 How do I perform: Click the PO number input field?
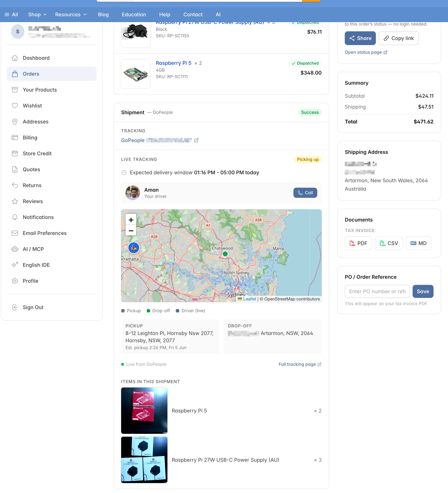377,292
